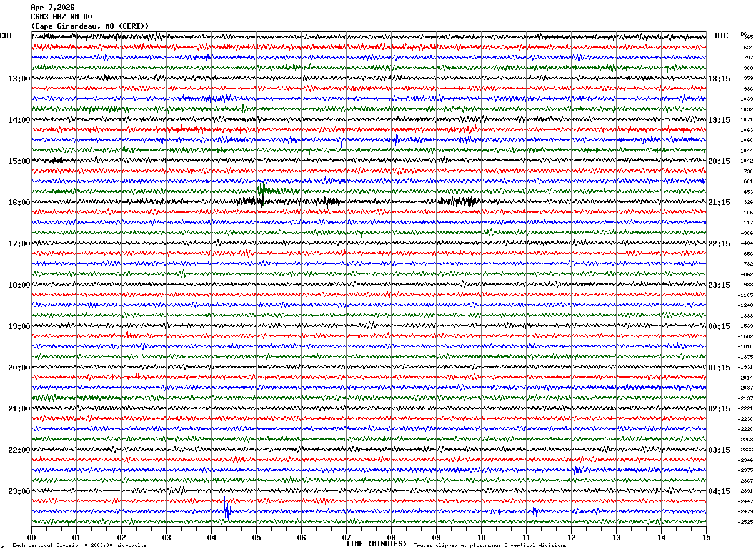
Task: Click the 21:15 UTC row label
Action: 719,203
